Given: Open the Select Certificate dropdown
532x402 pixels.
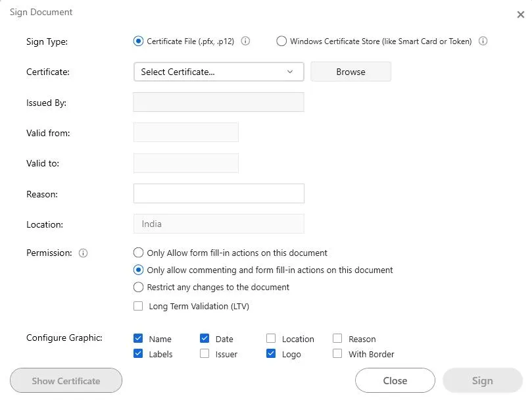Looking at the screenshot, I should 218,72.
